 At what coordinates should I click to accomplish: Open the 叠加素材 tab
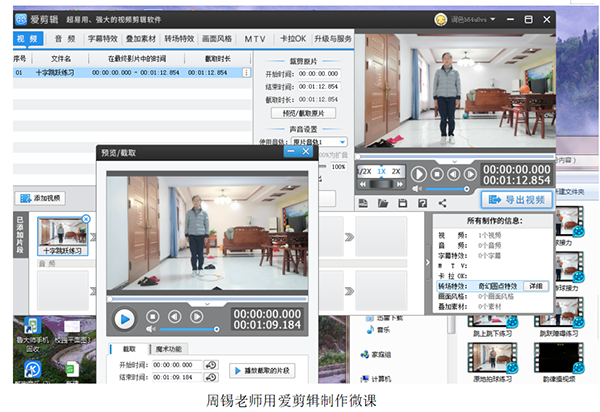[x=141, y=39]
